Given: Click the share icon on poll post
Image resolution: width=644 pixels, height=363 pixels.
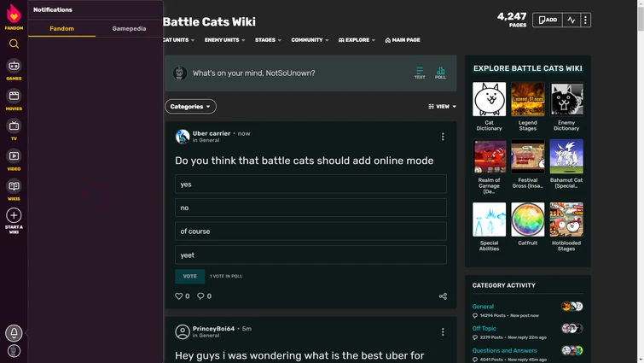Looking at the screenshot, I should [x=443, y=296].
